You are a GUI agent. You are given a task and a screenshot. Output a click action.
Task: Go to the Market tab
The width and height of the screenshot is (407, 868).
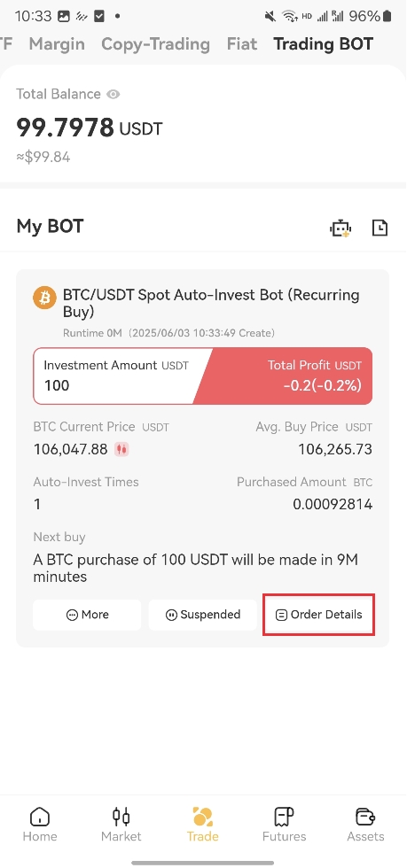click(121, 825)
